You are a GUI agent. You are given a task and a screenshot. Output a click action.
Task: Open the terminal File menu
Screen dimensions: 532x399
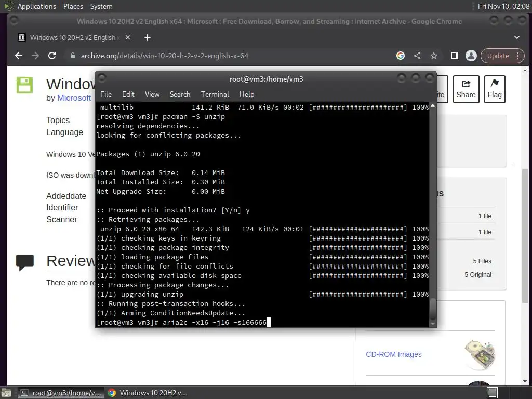click(x=106, y=95)
